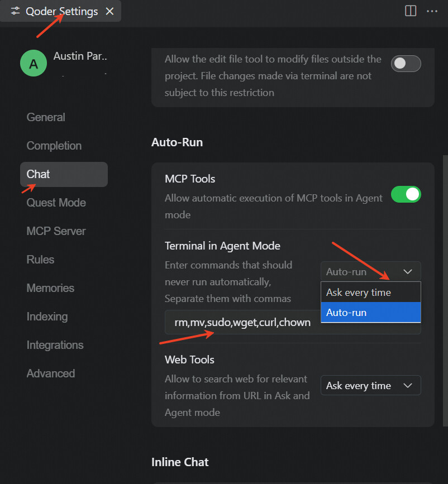Click the split editor layout icon

point(411,11)
